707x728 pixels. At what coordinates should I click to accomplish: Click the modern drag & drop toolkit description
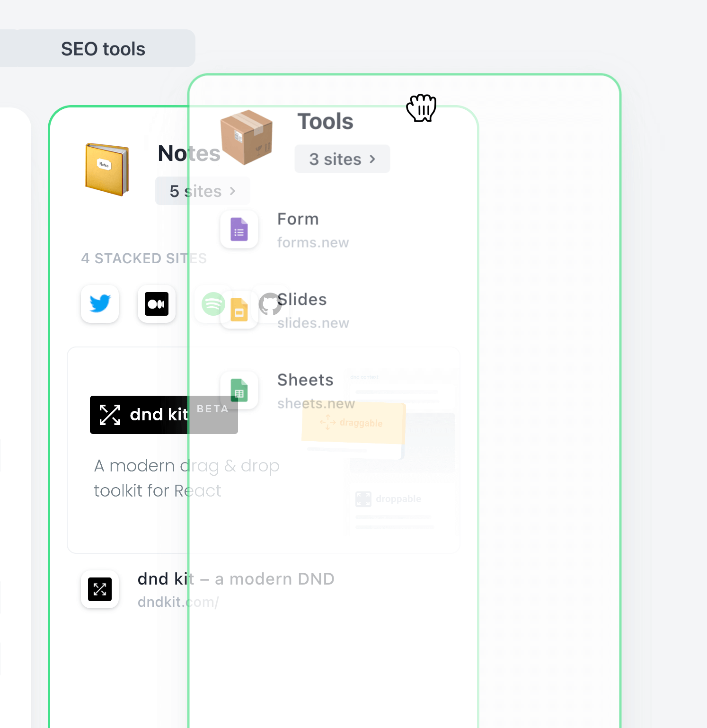pyautogui.click(x=187, y=478)
